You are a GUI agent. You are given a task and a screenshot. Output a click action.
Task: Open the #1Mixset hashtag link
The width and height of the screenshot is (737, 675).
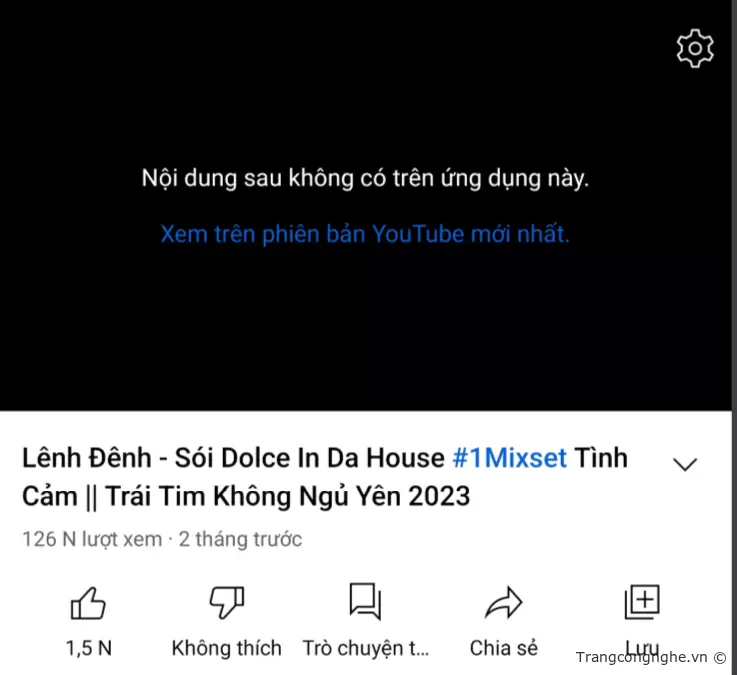click(x=510, y=458)
